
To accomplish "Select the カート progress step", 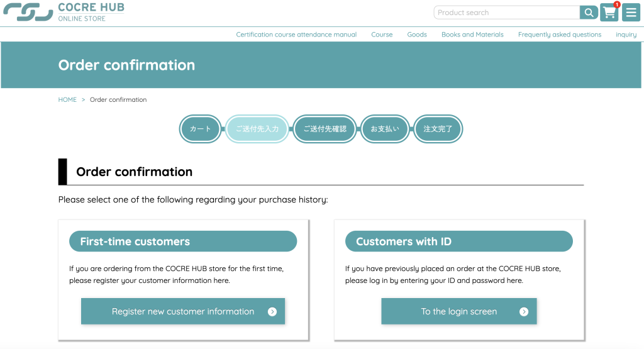I will pos(201,129).
